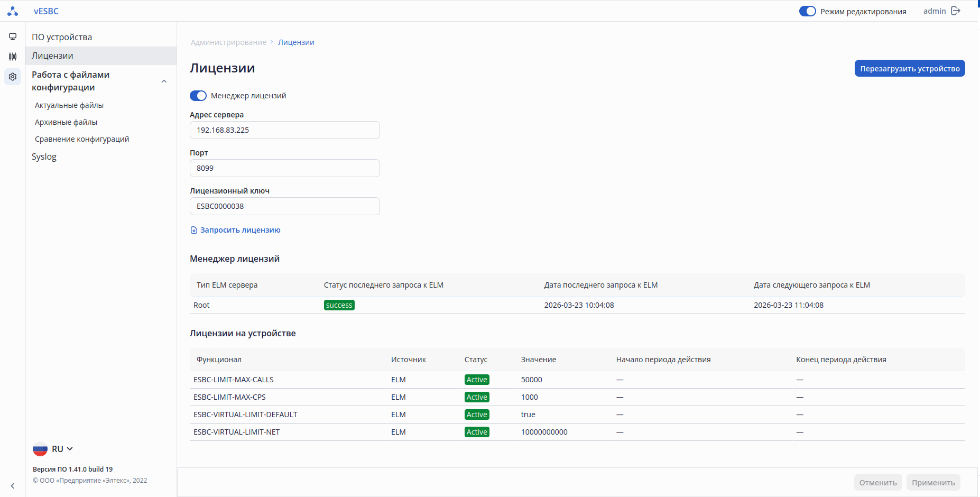The height and width of the screenshot is (497, 980).
Task: Disable the license manager toggle
Action: [198, 96]
